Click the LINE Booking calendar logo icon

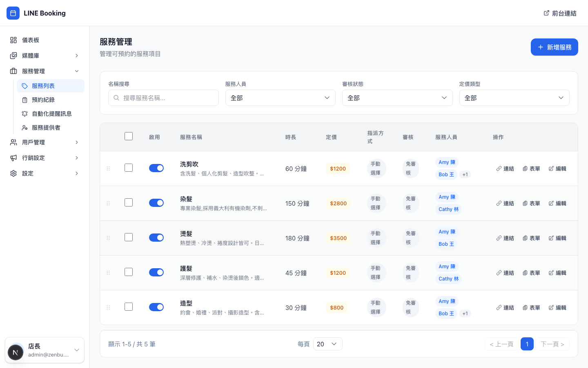click(x=13, y=13)
